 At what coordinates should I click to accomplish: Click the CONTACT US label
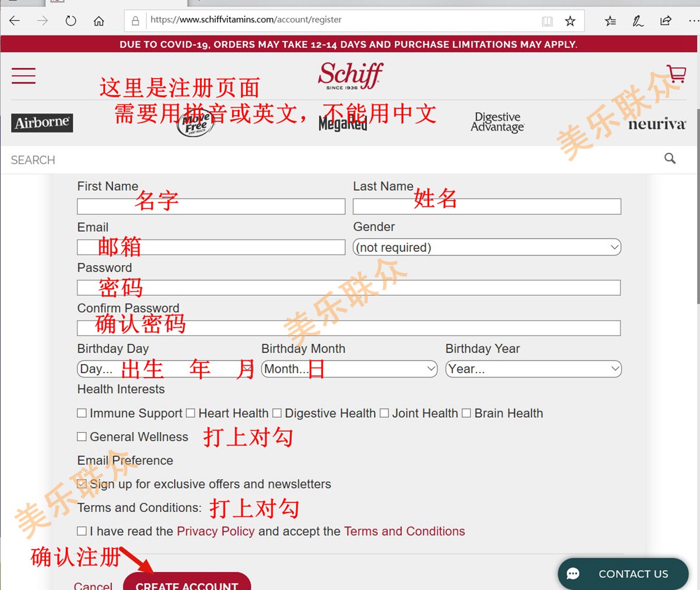(x=633, y=574)
